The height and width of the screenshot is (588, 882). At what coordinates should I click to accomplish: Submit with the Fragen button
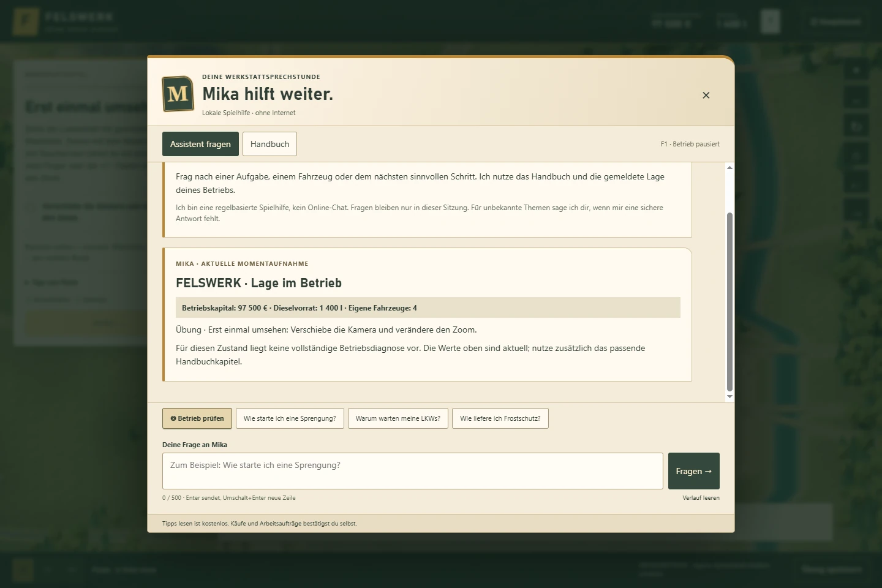click(x=694, y=471)
